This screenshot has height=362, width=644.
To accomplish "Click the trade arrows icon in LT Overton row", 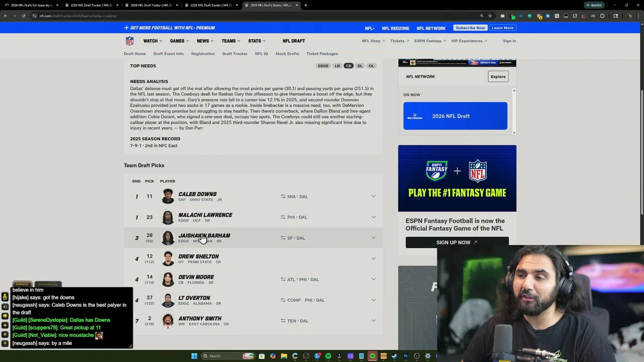I will [x=283, y=300].
